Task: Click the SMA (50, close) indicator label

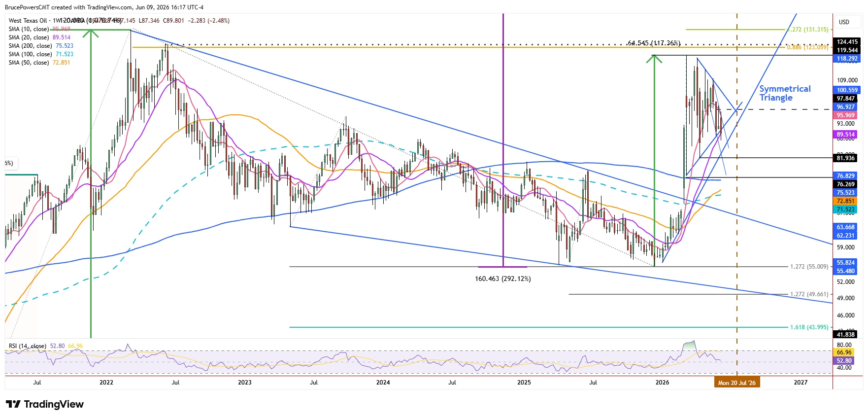Action: pos(29,63)
